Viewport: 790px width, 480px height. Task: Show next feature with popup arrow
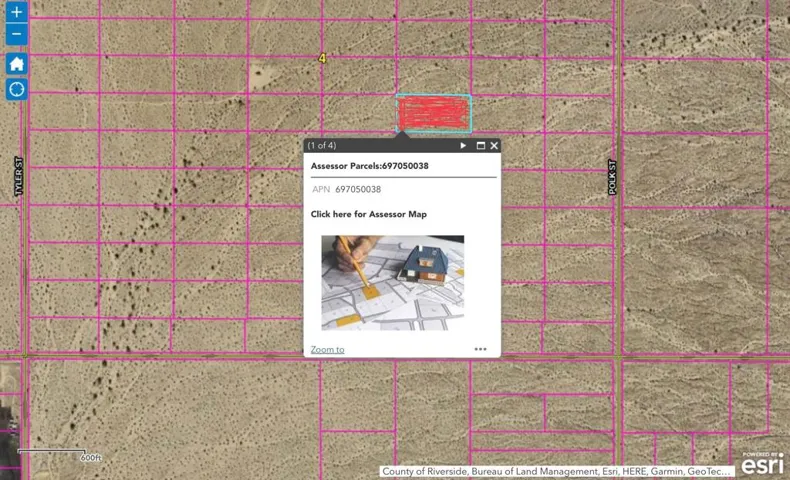point(463,146)
